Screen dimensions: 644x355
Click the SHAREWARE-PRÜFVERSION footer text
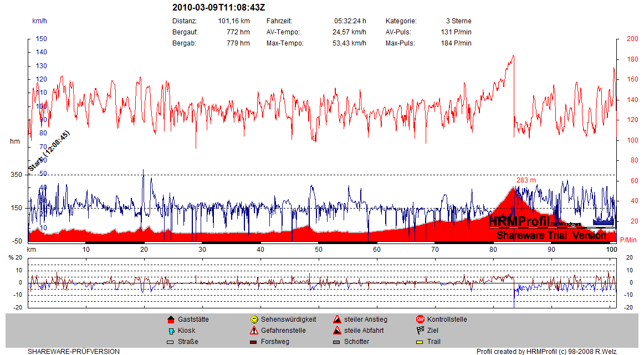tap(74, 351)
